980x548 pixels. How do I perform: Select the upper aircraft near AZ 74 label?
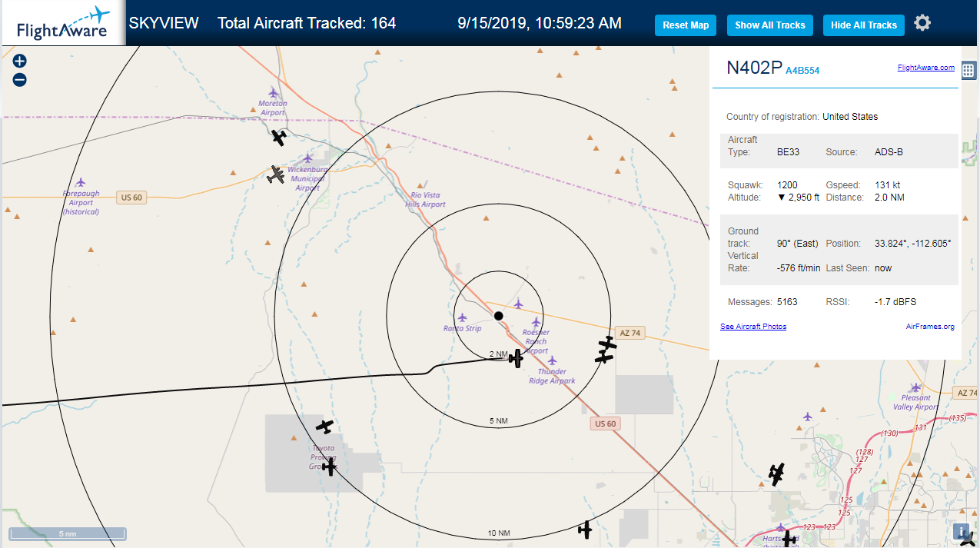point(608,343)
